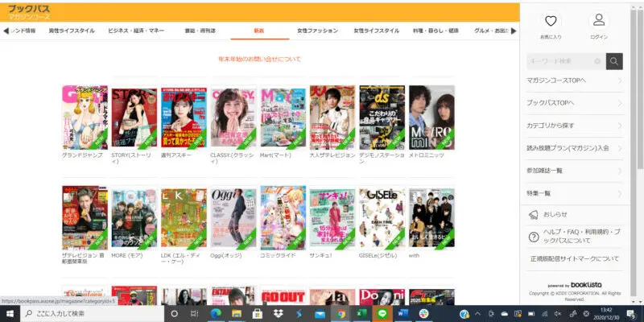Image resolution: width=644 pixels, height=322 pixels.
Task: Expand 特集一覧 chevron
Action: tap(620, 193)
